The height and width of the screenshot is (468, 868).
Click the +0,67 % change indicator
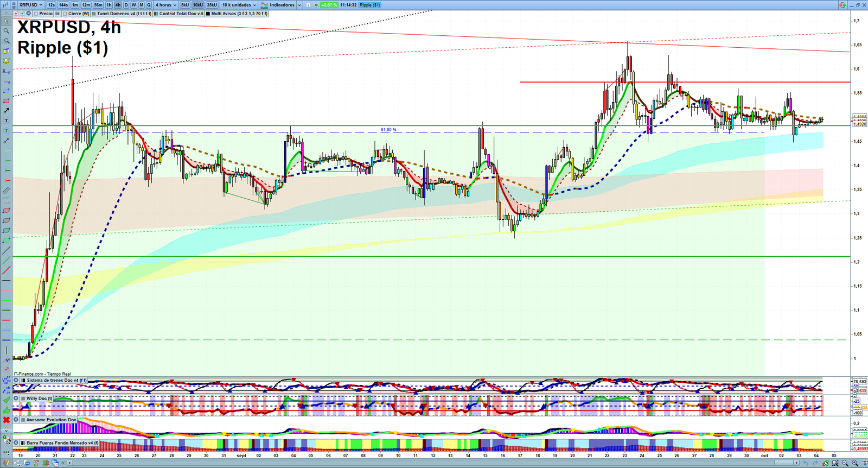tap(329, 5)
